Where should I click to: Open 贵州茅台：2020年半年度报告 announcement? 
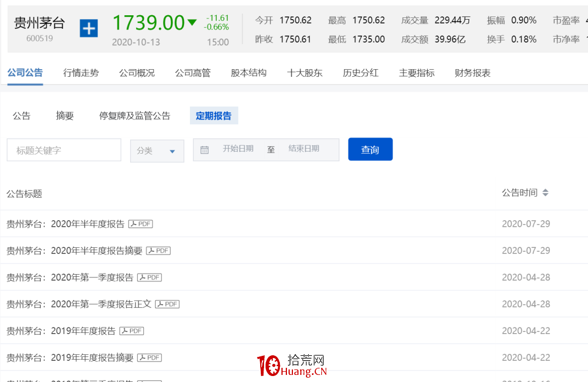65,224
